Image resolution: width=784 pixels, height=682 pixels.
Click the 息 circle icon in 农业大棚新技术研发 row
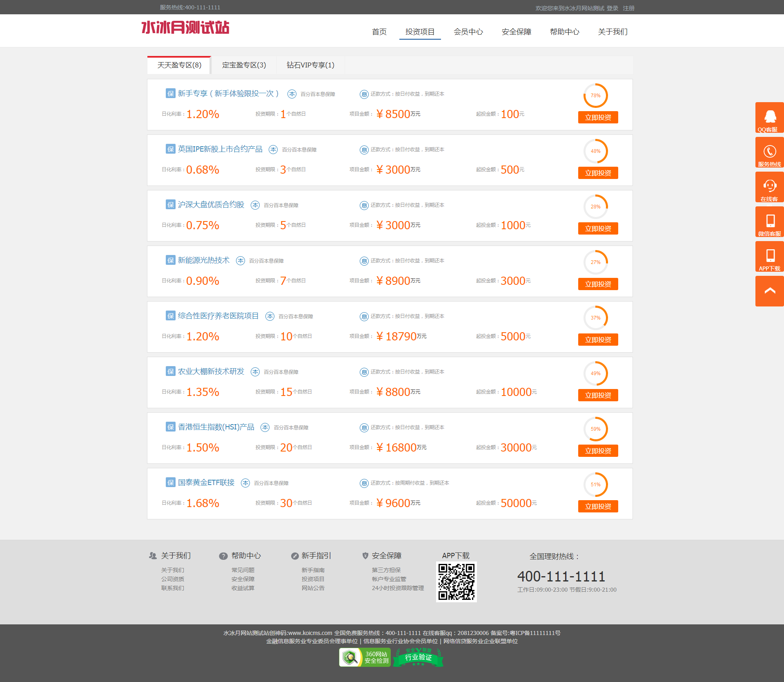pyautogui.click(x=364, y=372)
